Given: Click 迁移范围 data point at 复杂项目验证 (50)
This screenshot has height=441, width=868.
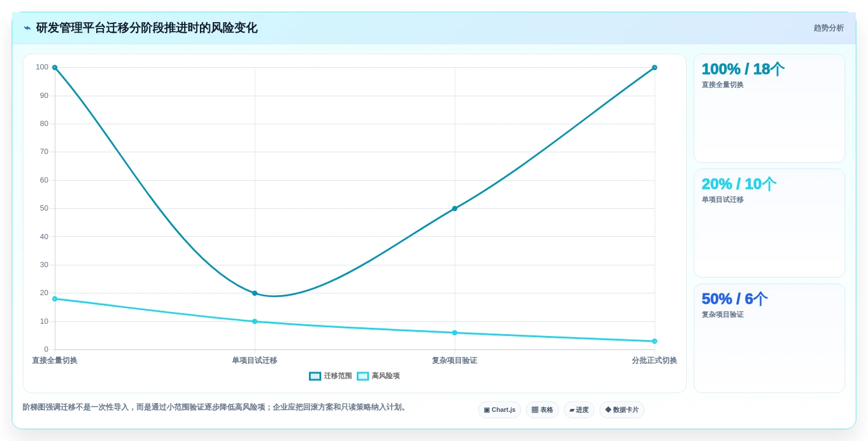Looking at the screenshot, I should pyautogui.click(x=455, y=209).
